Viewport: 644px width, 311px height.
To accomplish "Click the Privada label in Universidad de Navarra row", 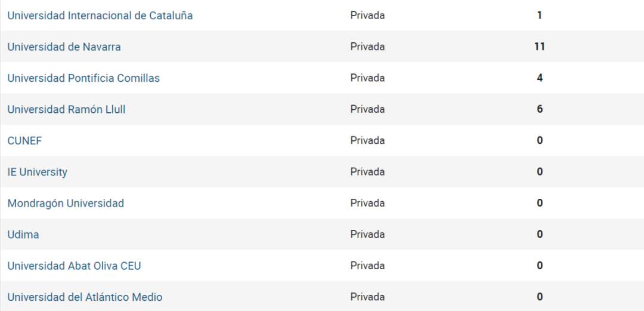I will pos(367,47).
